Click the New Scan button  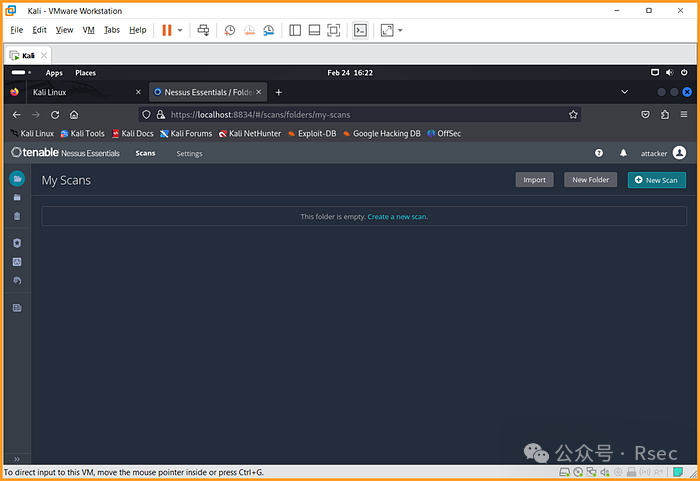[x=657, y=180]
